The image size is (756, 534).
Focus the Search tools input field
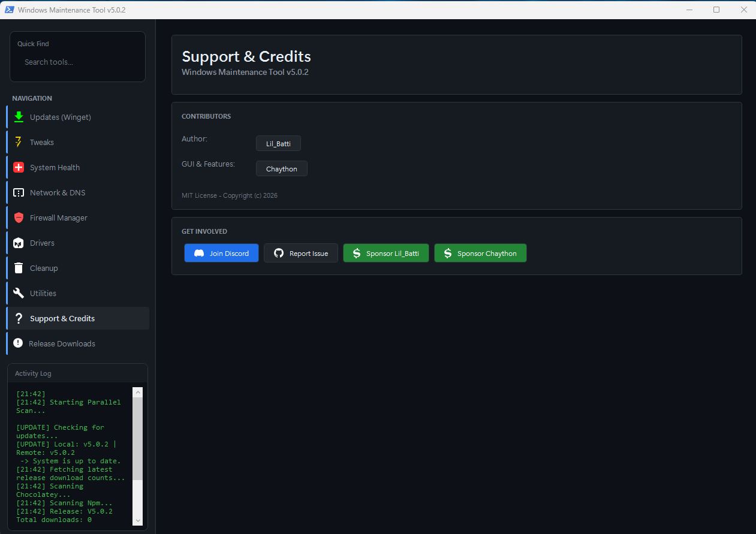coord(78,62)
